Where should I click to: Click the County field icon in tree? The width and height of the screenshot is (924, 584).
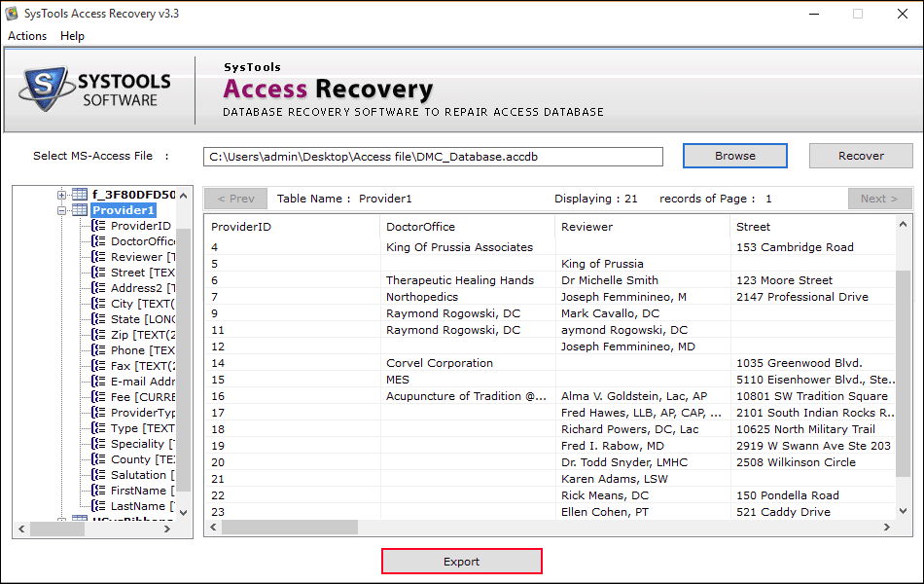point(98,459)
